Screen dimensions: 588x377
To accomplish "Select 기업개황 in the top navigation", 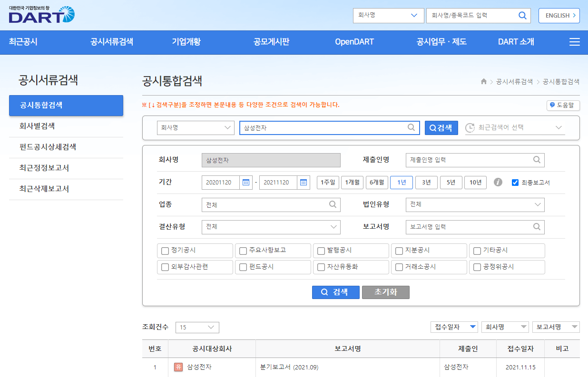I will point(185,42).
